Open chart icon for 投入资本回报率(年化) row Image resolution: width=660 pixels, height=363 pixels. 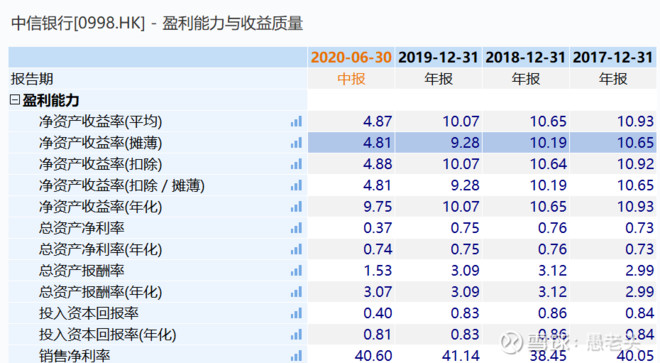(x=296, y=335)
